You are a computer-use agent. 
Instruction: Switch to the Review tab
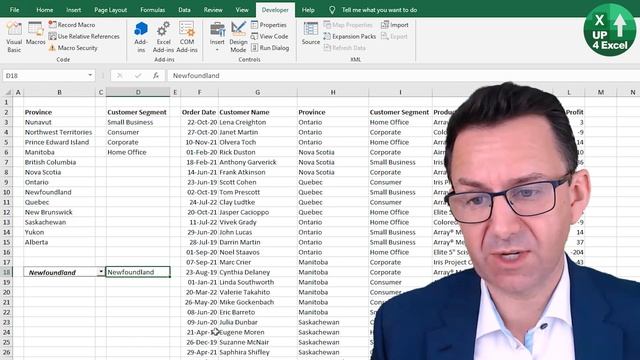click(213, 10)
